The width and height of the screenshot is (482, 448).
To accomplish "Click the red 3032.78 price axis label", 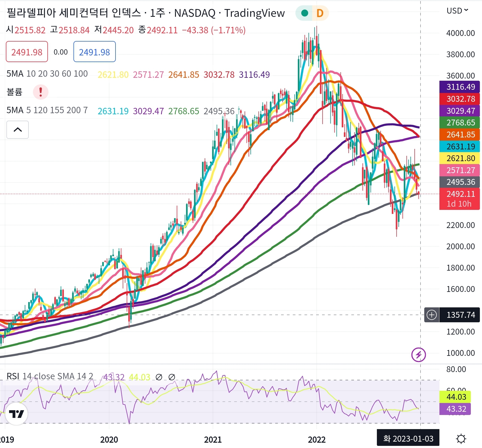I will (460, 99).
